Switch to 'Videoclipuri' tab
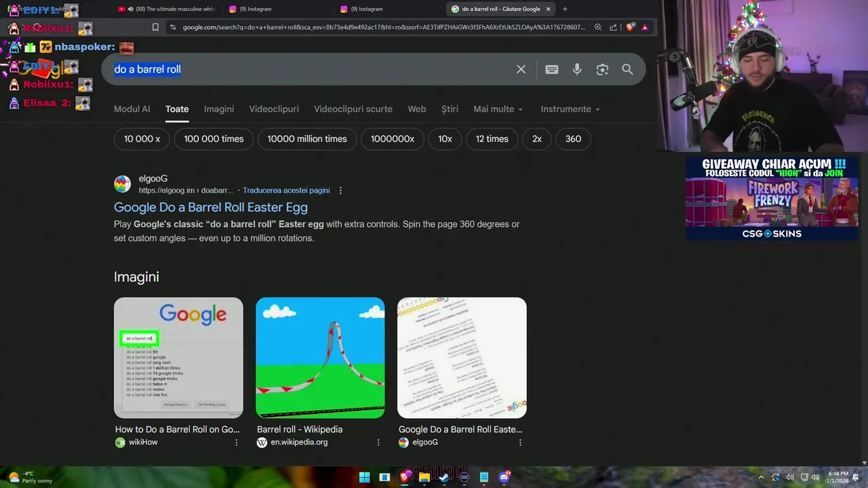This screenshot has width=868, height=488. click(274, 109)
